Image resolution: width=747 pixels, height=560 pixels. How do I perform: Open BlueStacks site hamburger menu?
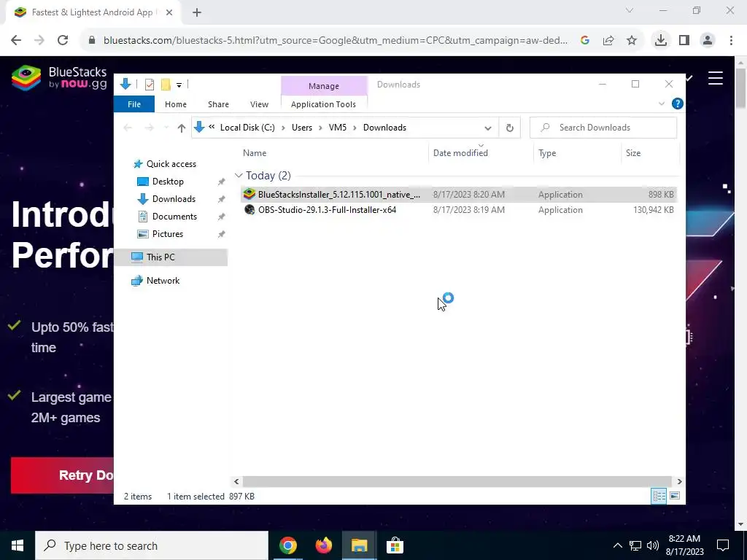pyautogui.click(x=715, y=78)
